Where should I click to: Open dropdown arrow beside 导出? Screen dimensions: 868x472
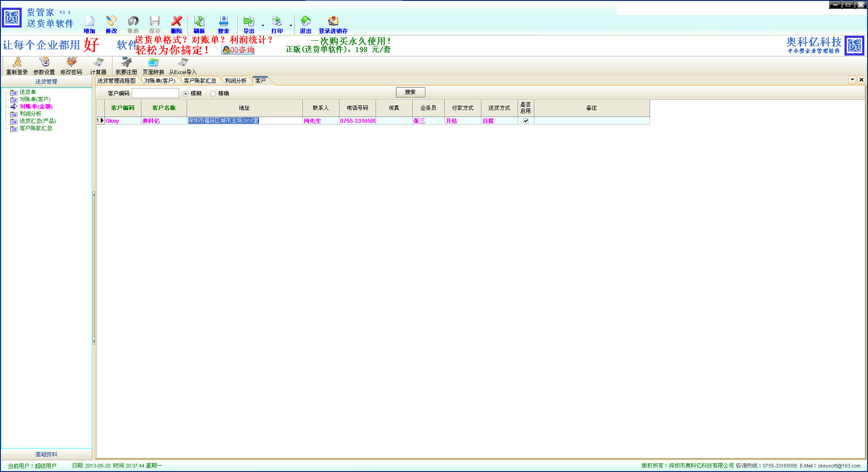(263, 25)
